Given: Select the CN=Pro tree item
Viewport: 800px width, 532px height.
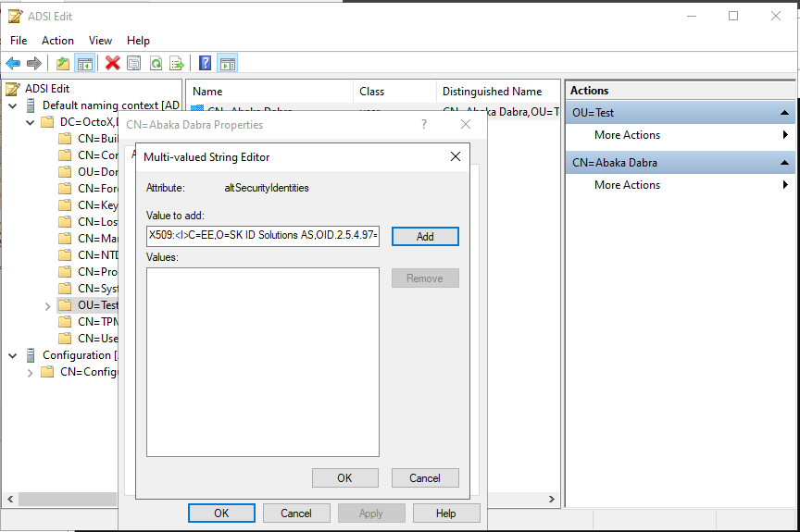Looking at the screenshot, I should point(98,272).
